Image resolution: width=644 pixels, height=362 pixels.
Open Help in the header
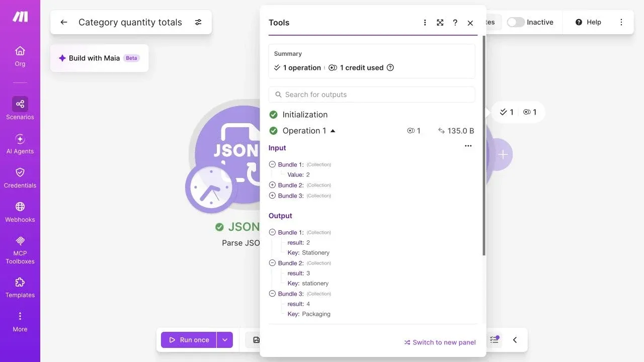click(588, 22)
